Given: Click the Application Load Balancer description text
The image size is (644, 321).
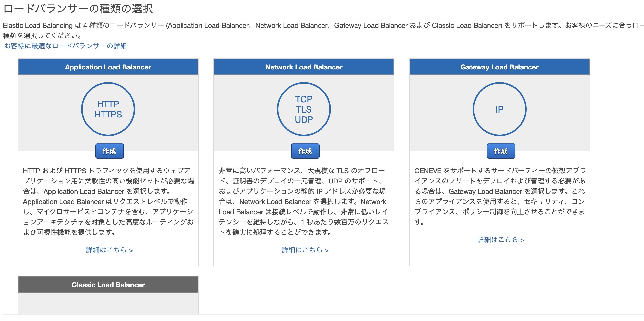Looking at the screenshot, I should (108, 201).
